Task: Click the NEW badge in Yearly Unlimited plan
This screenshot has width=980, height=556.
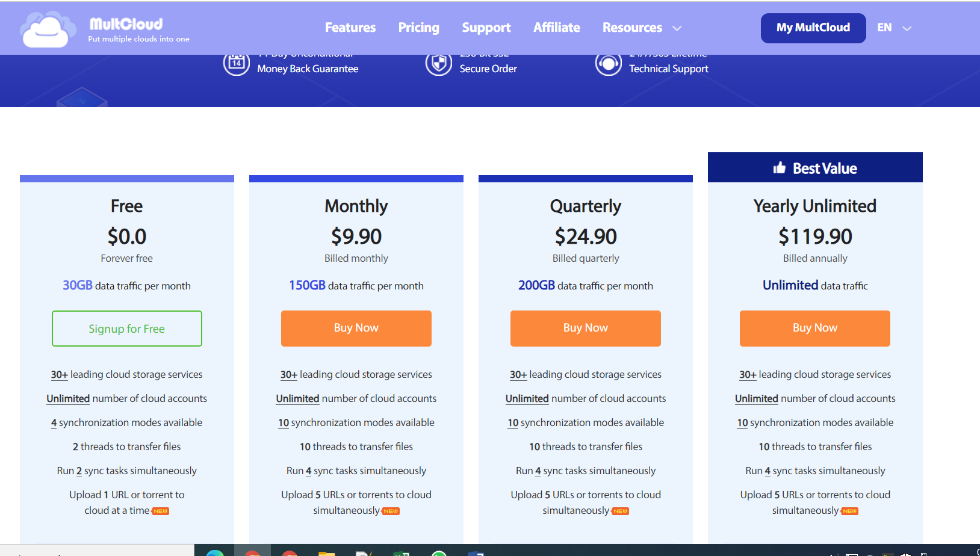Action: [850, 511]
